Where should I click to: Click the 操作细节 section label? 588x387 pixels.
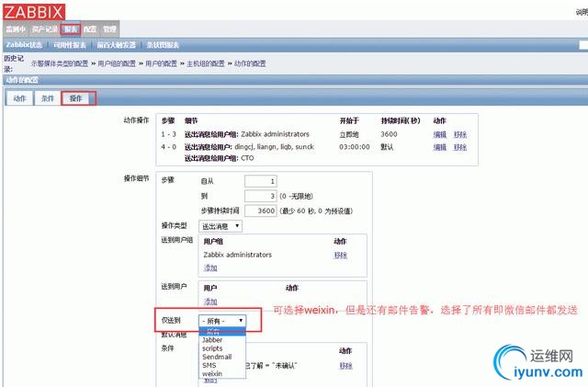[x=137, y=178]
